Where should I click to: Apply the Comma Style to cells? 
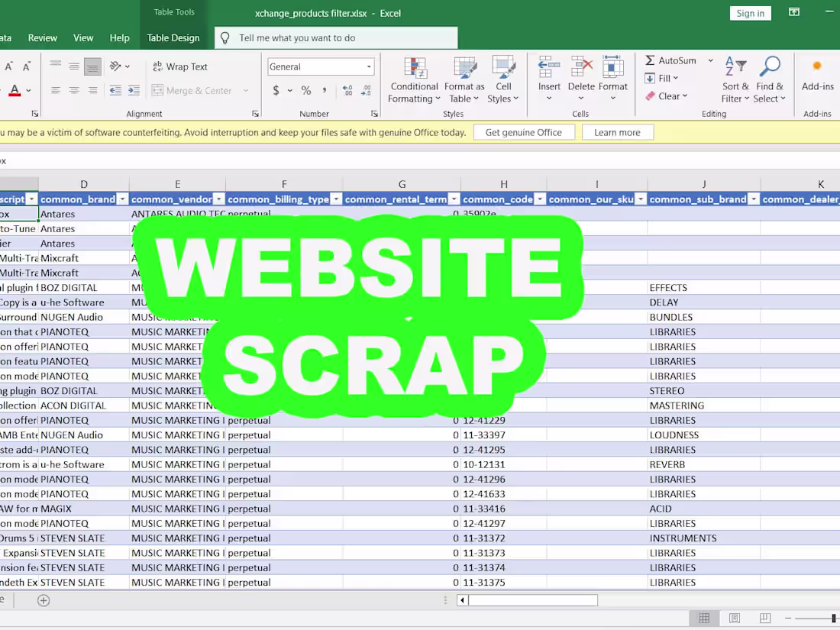(x=324, y=90)
